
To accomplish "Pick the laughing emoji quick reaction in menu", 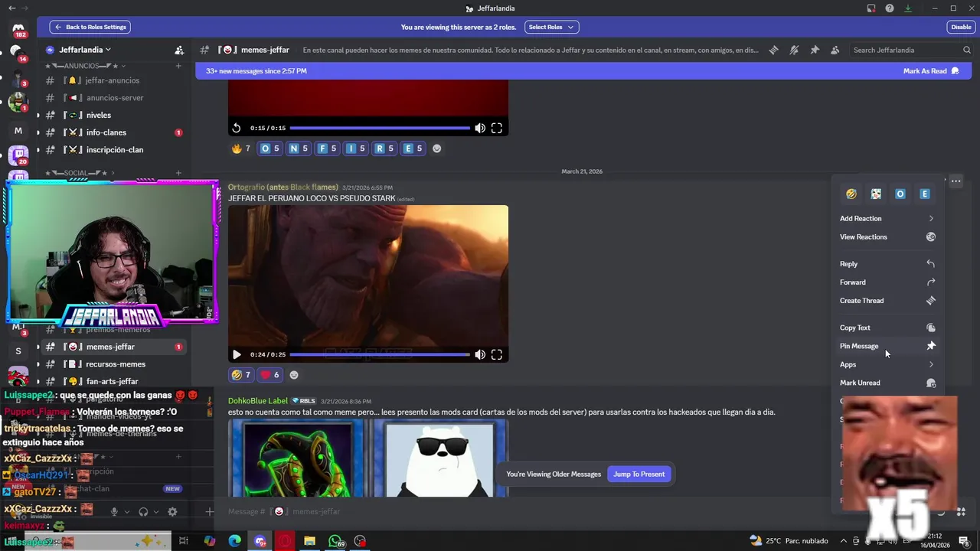I will (851, 194).
